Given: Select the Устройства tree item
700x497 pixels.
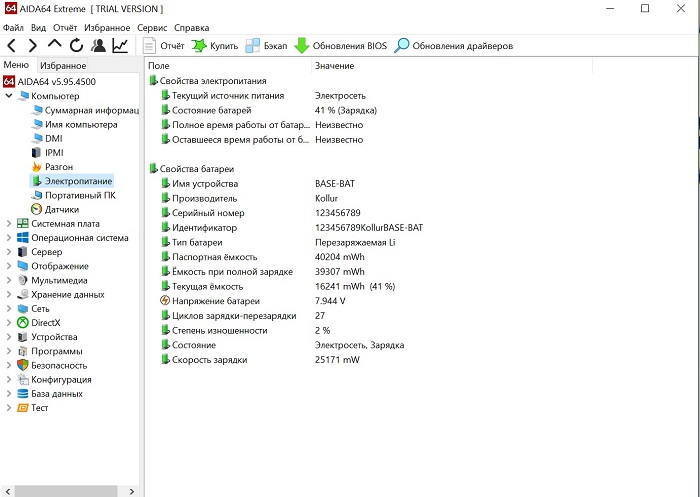Looking at the screenshot, I should [x=47, y=337].
